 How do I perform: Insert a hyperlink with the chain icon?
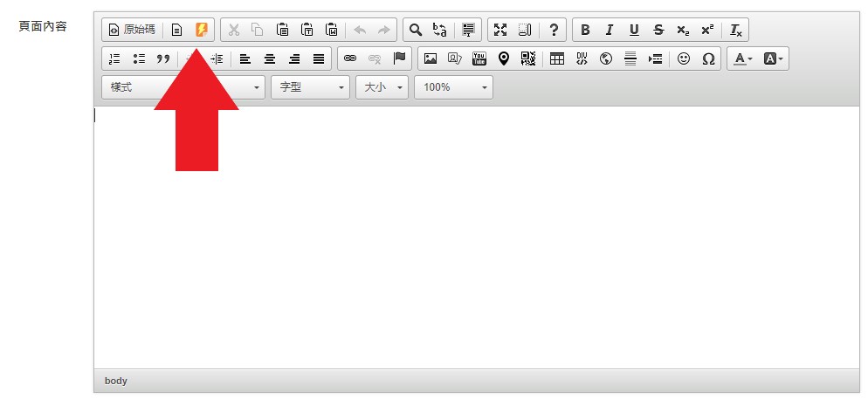pos(350,58)
